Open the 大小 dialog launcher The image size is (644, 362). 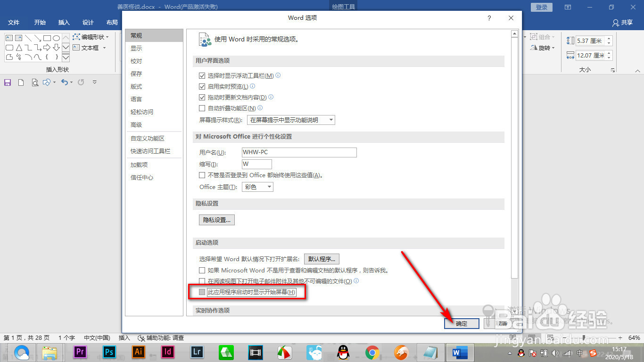click(612, 70)
